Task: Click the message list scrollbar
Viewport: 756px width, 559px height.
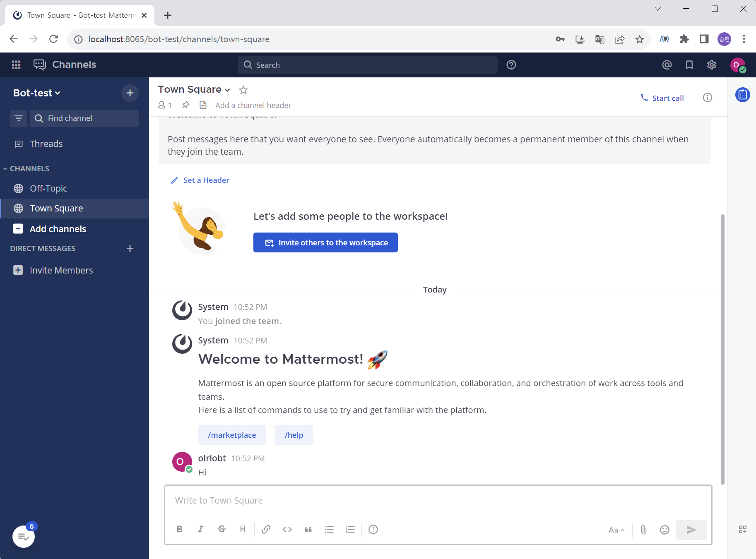Action: (x=722, y=349)
